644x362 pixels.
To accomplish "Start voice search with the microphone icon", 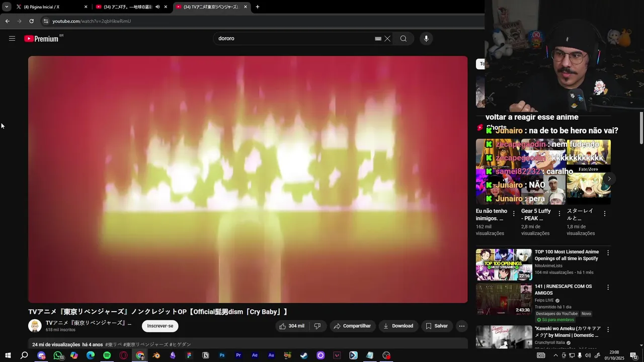I will (x=426, y=39).
